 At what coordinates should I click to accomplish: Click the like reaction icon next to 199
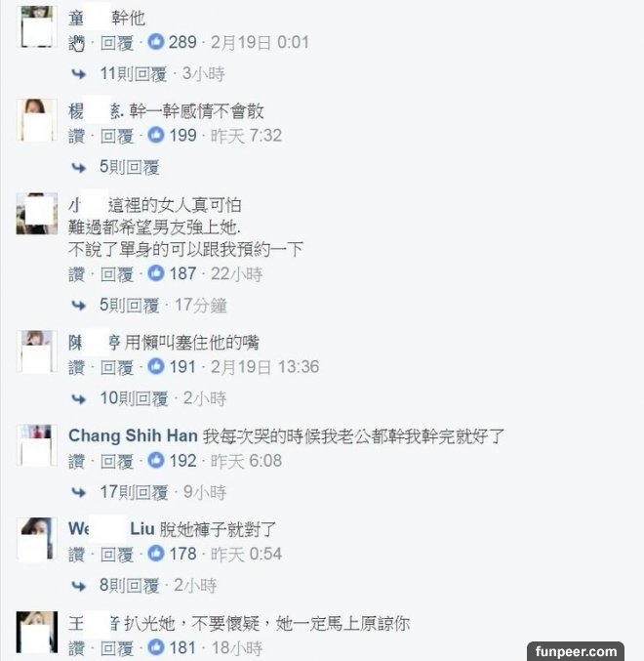[x=155, y=135]
